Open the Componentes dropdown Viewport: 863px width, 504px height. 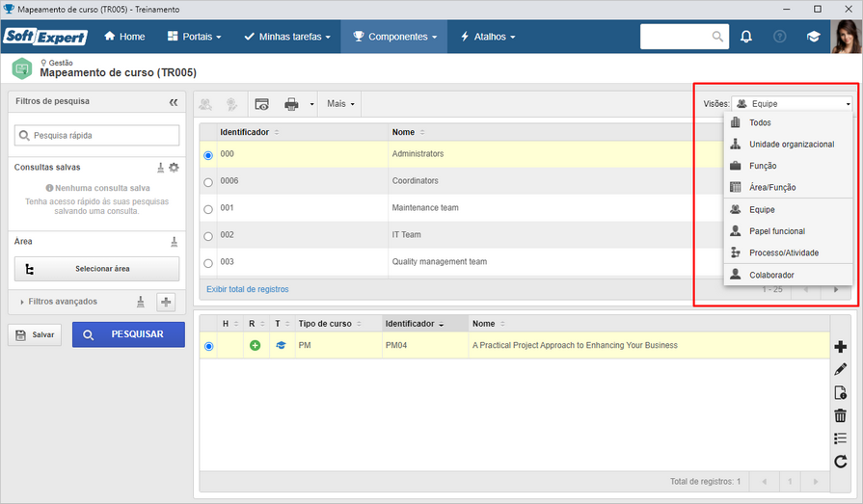point(394,37)
